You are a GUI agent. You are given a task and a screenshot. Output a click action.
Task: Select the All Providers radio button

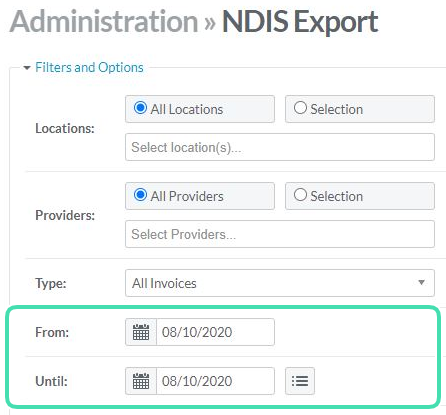click(140, 194)
